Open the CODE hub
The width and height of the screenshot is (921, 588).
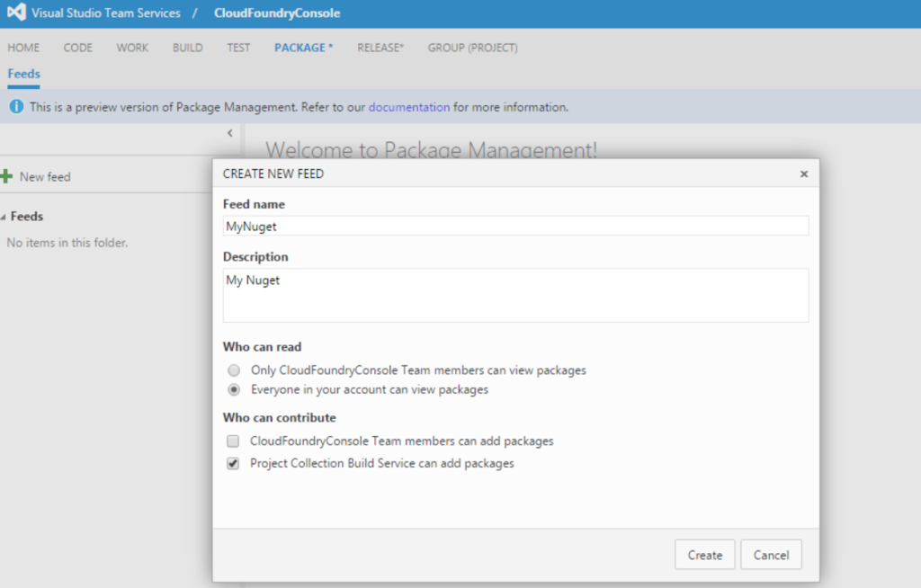click(x=78, y=48)
